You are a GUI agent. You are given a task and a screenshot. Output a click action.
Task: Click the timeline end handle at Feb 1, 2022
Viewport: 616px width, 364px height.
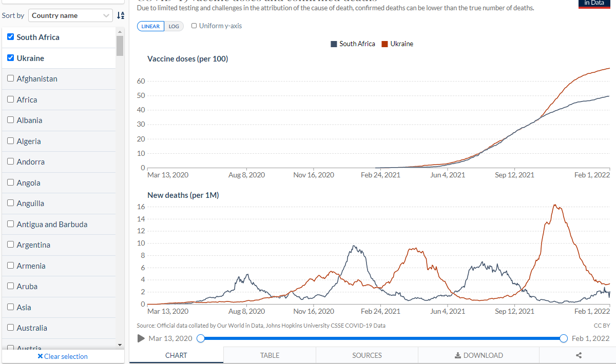click(564, 338)
